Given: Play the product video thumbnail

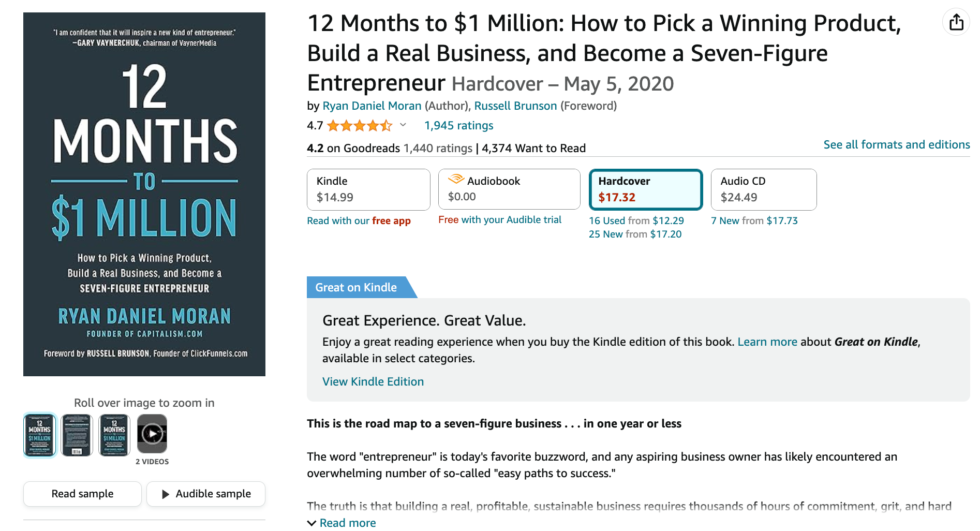Looking at the screenshot, I should coord(152,434).
